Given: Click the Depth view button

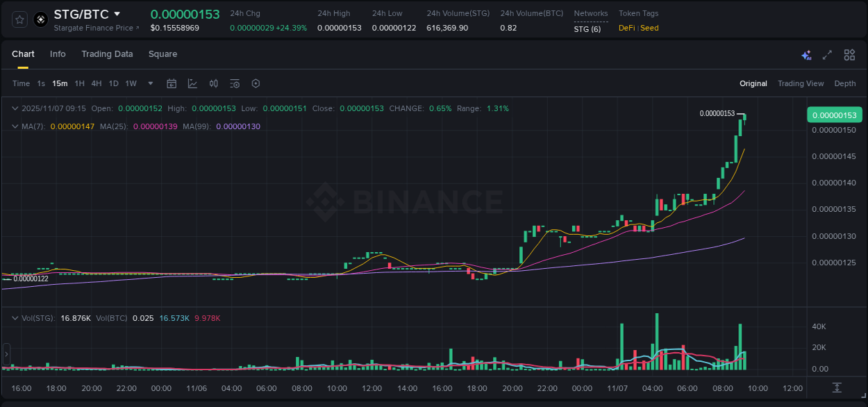Looking at the screenshot, I should click(x=844, y=83).
